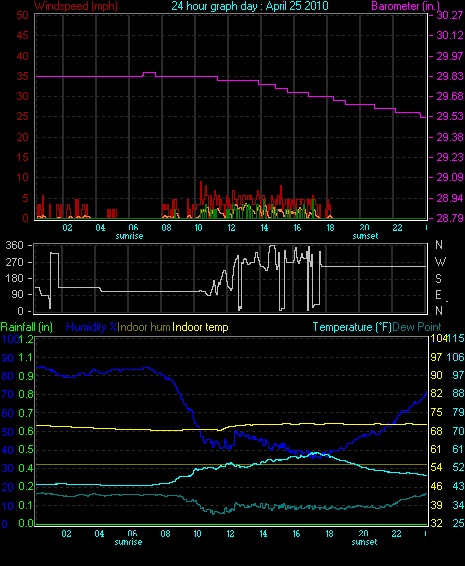Click the 22 hour tick on bottom graph
Image resolution: width=465 pixels, height=566 pixels.
(396, 534)
